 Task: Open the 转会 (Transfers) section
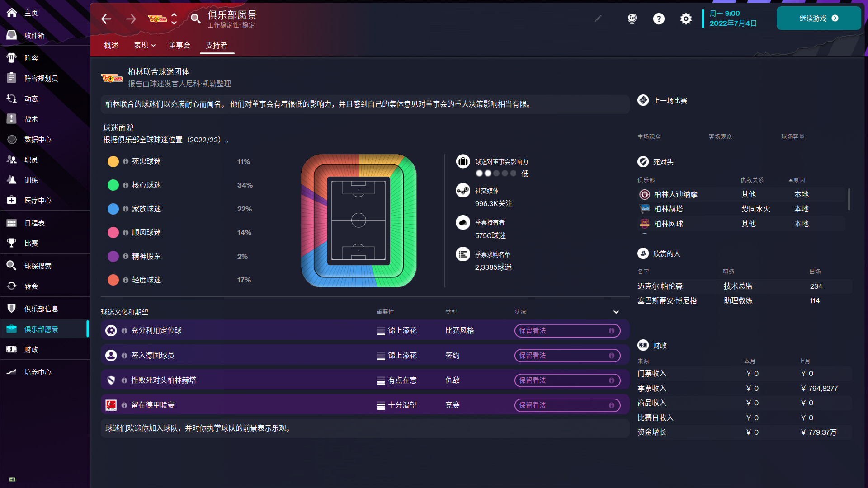tap(31, 286)
